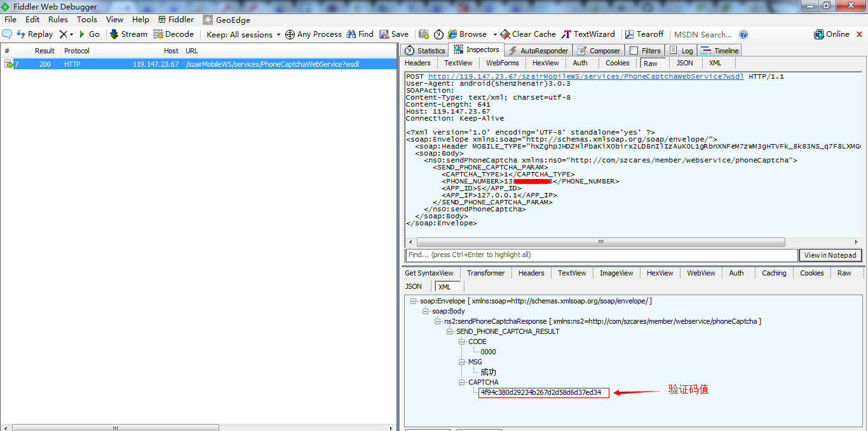Select the response Caching tab

point(774,273)
